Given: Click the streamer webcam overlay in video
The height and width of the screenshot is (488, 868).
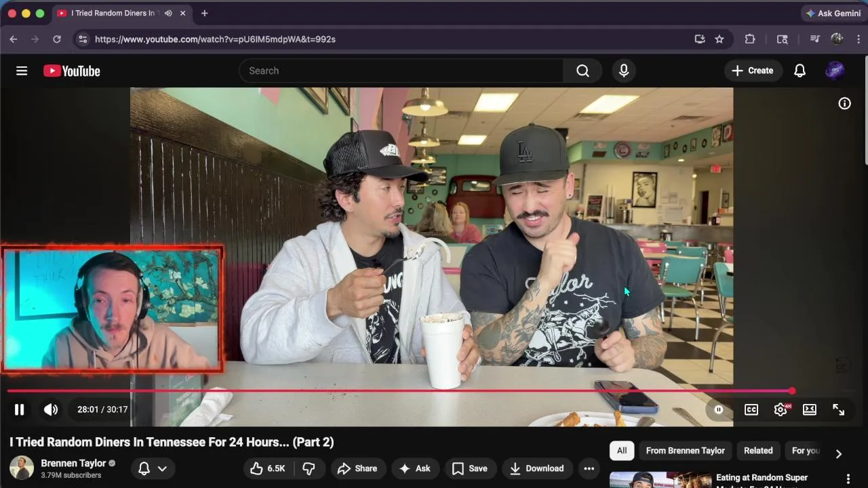Looking at the screenshot, I should [113, 309].
